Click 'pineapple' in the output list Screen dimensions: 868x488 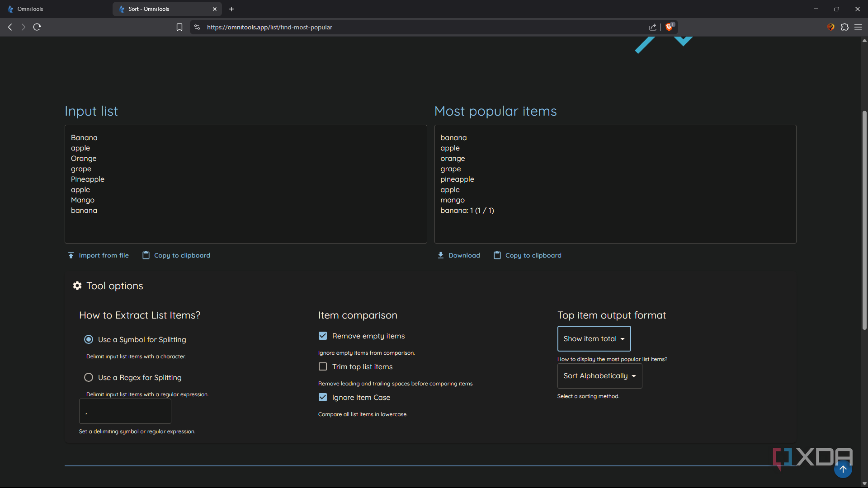457,179
